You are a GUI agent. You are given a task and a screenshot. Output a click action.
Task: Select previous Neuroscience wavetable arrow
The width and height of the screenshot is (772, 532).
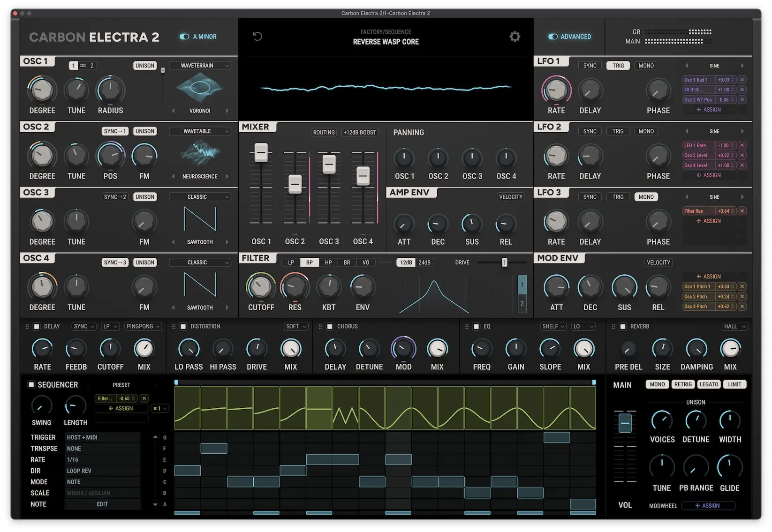(x=173, y=176)
